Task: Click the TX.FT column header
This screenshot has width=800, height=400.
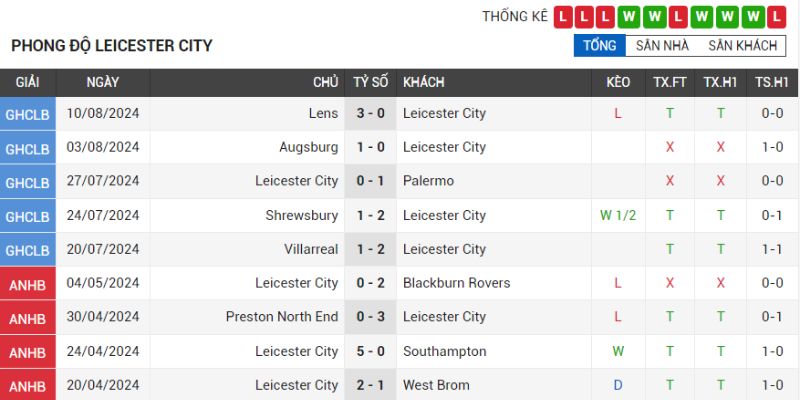Action: [x=670, y=82]
